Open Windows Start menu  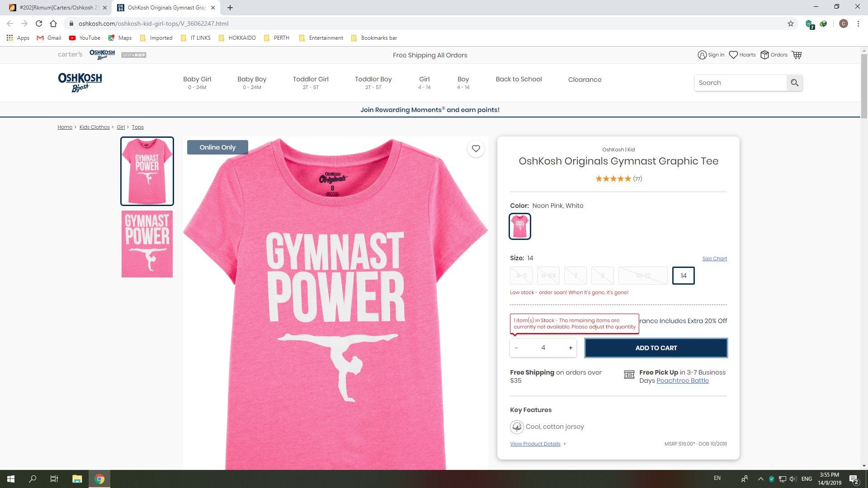[x=11, y=479]
